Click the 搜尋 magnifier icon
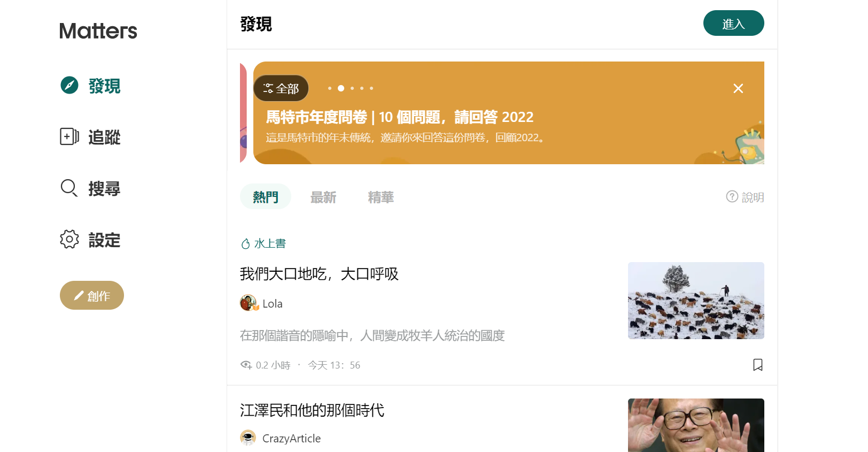This screenshot has width=868, height=452. coord(69,188)
